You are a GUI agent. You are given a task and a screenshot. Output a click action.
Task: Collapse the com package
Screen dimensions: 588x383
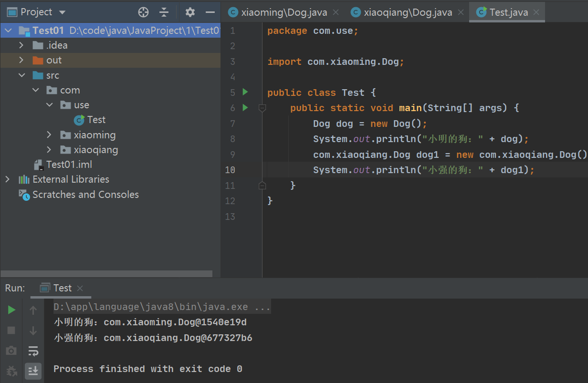coord(35,90)
